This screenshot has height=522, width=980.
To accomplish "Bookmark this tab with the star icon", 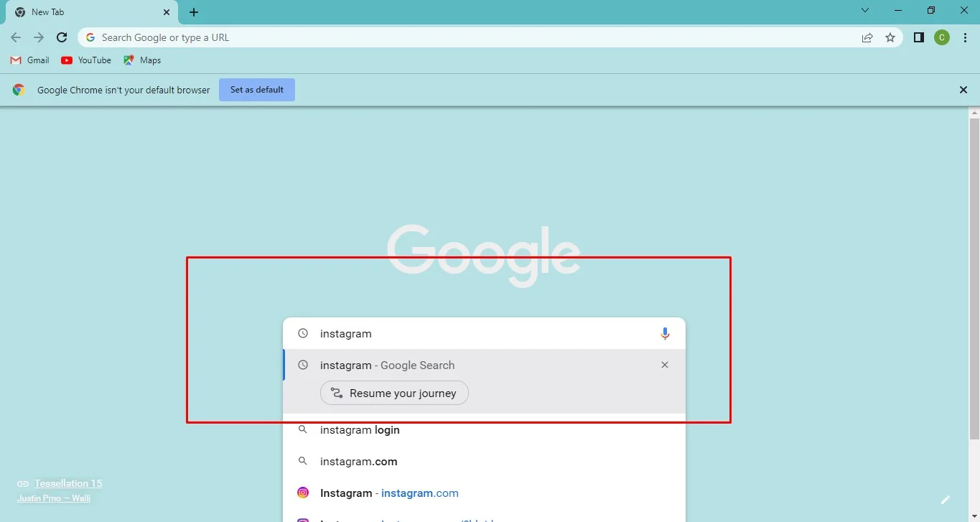I will pyautogui.click(x=890, y=37).
